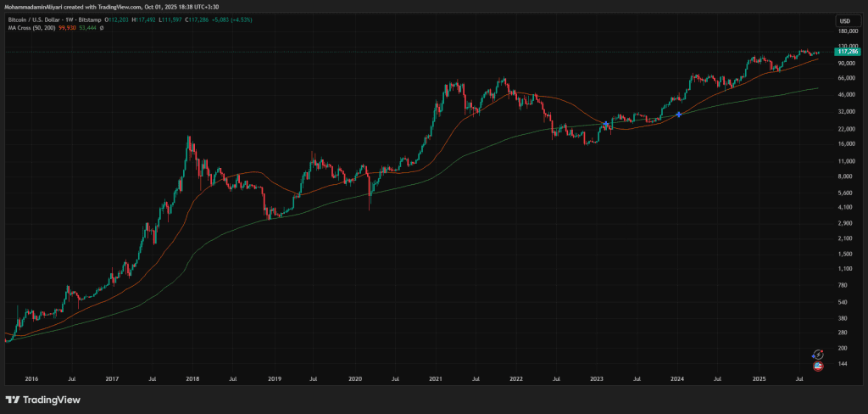Click the 2025 label on the time axis
Image resolution: width=868 pixels, height=414 pixels.
coord(759,379)
